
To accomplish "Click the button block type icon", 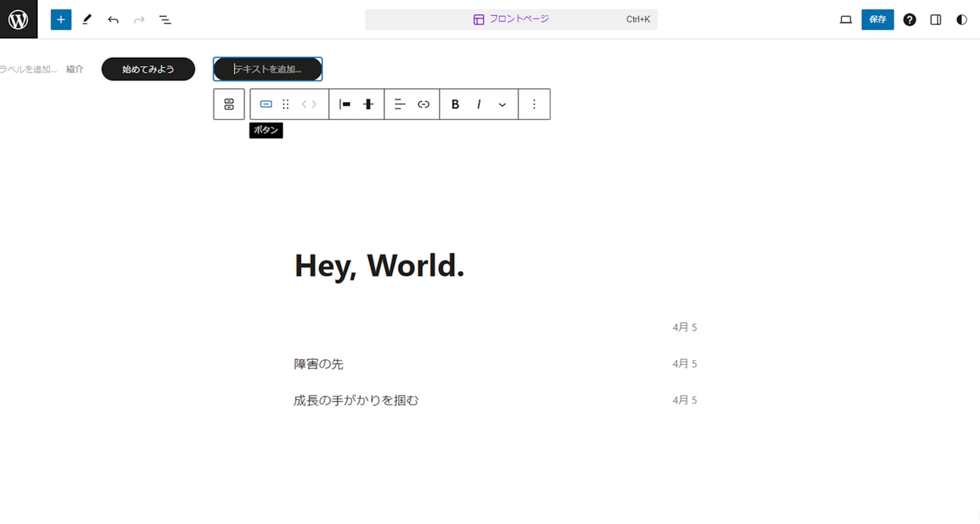I will click(266, 104).
